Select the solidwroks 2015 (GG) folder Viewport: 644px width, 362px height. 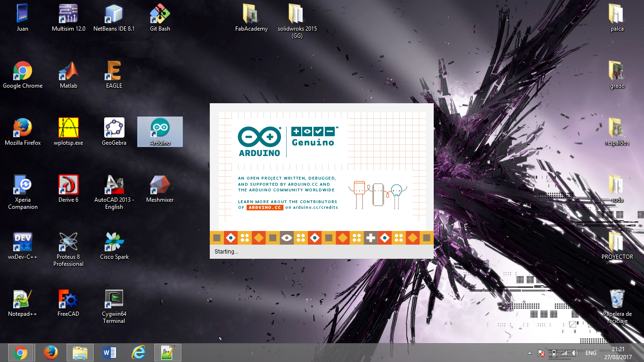point(297,22)
